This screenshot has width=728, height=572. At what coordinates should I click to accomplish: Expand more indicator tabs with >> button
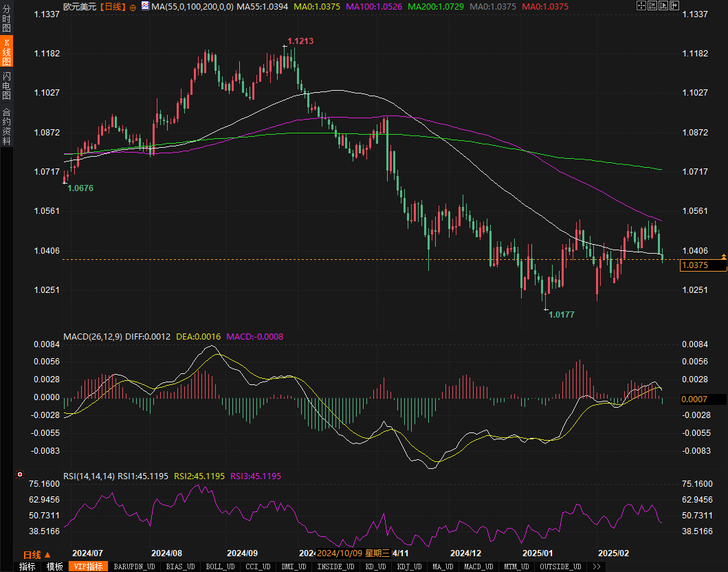(x=597, y=566)
